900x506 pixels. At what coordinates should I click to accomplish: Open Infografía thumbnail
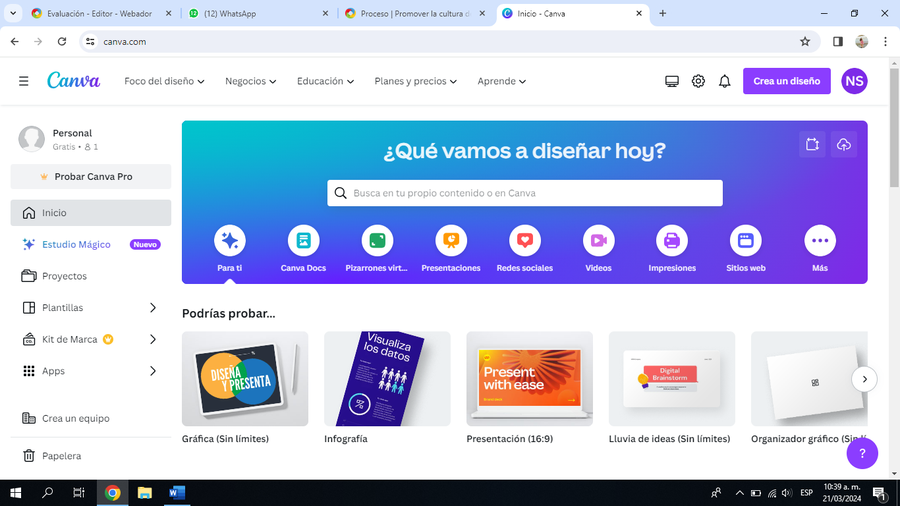coord(387,379)
